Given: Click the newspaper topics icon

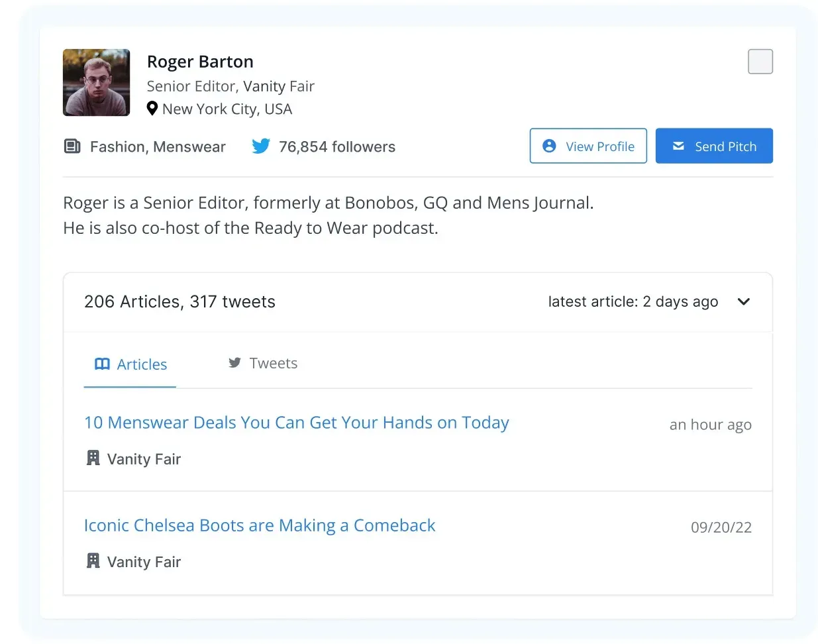Looking at the screenshot, I should click(x=72, y=146).
